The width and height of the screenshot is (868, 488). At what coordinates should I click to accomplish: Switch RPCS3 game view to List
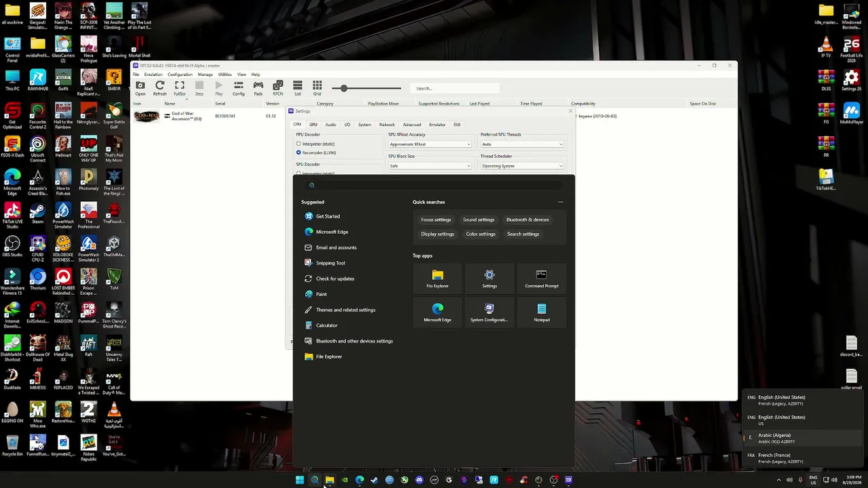pos(298,87)
